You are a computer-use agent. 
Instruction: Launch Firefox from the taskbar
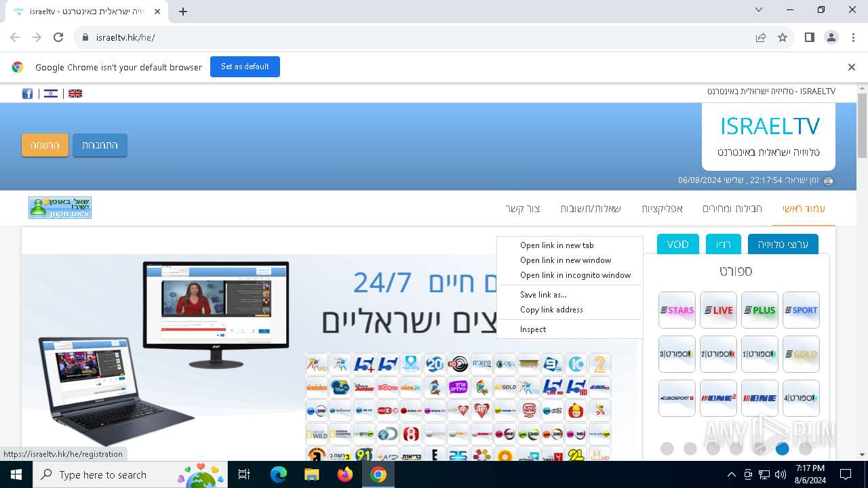click(x=345, y=474)
